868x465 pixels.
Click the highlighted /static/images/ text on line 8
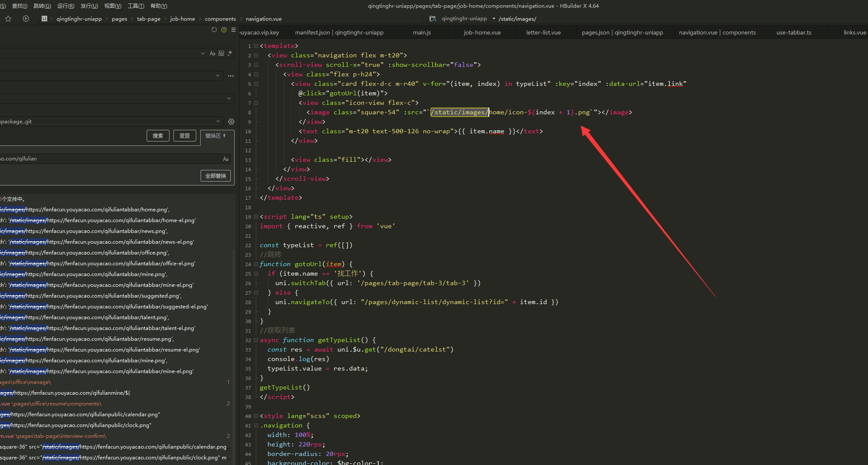click(x=459, y=112)
